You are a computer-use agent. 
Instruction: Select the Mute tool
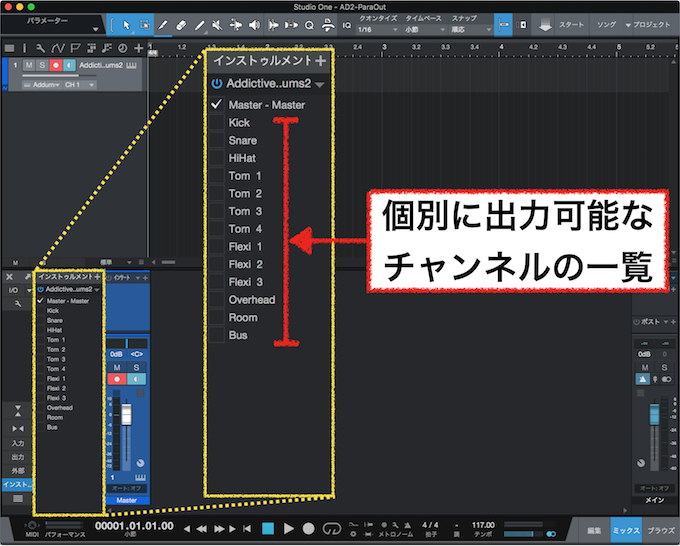point(217,25)
